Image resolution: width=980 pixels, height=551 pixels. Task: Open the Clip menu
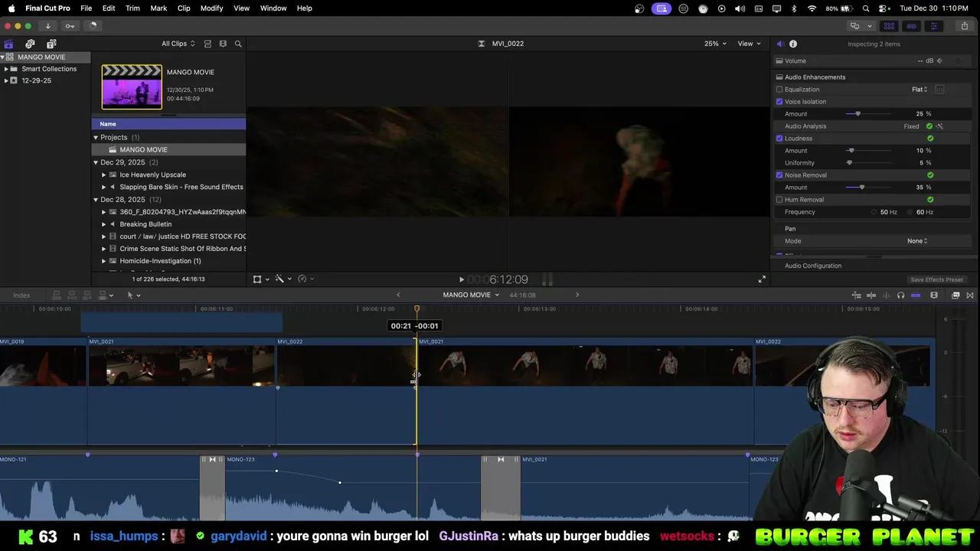[x=184, y=8]
